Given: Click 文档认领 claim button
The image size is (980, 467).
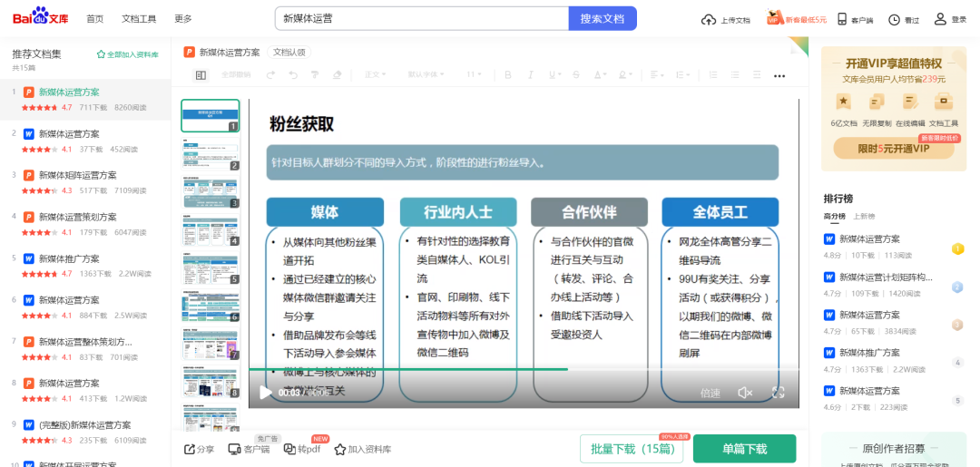Looking at the screenshot, I should [289, 53].
